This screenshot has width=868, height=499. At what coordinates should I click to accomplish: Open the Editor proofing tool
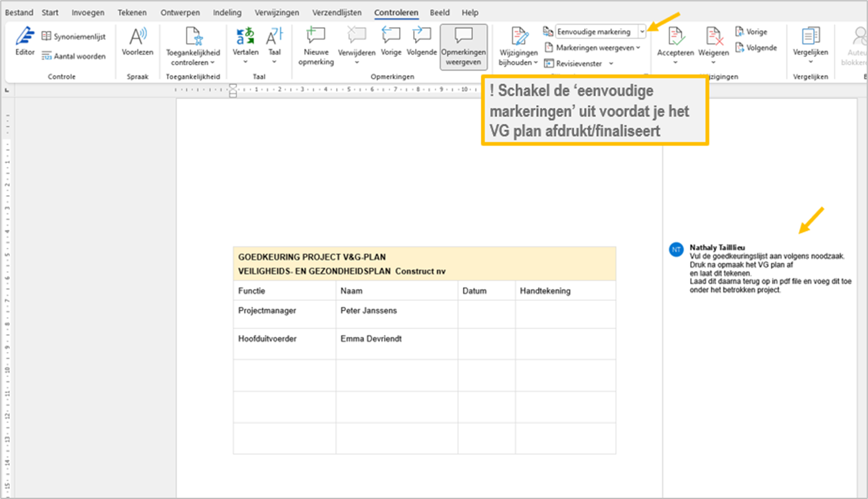click(25, 42)
